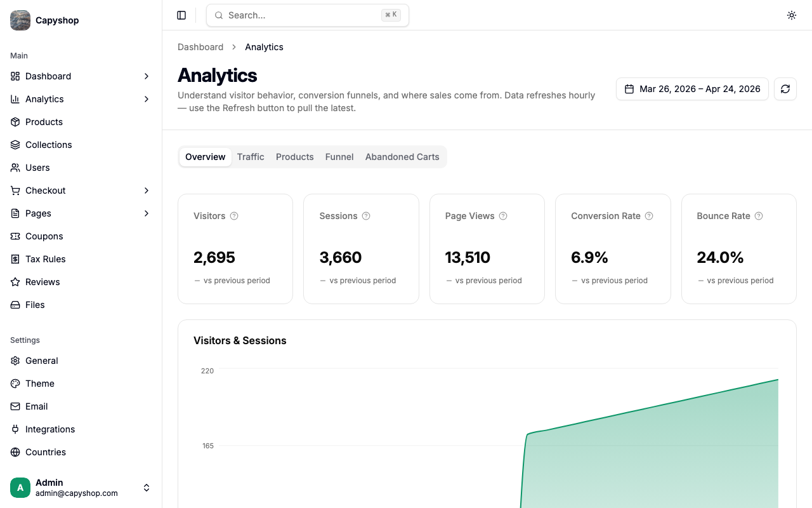Image resolution: width=812 pixels, height=508 pixels.
Task: Open the Abandoned Carts tab
Action: click(x=402, y=157)
